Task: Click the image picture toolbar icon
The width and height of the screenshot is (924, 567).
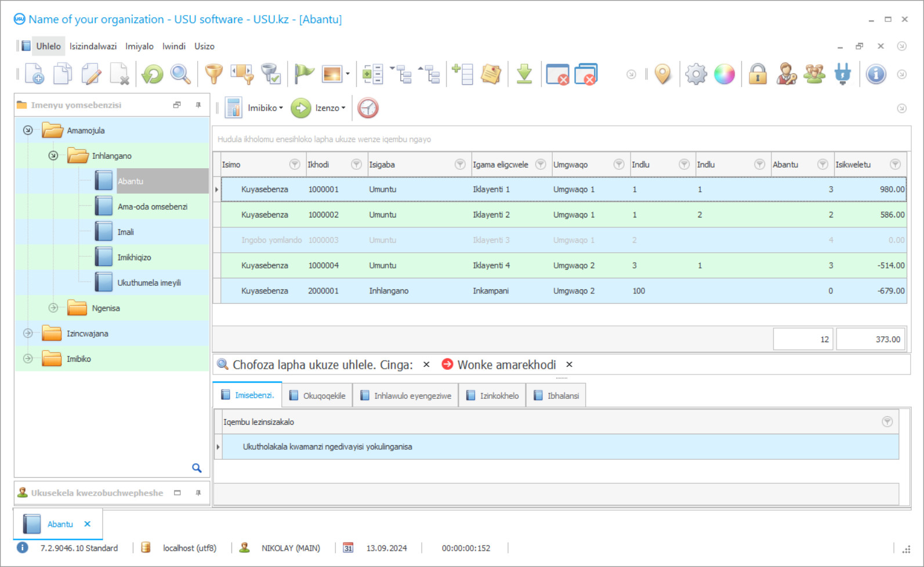Action: coord(332,74)
